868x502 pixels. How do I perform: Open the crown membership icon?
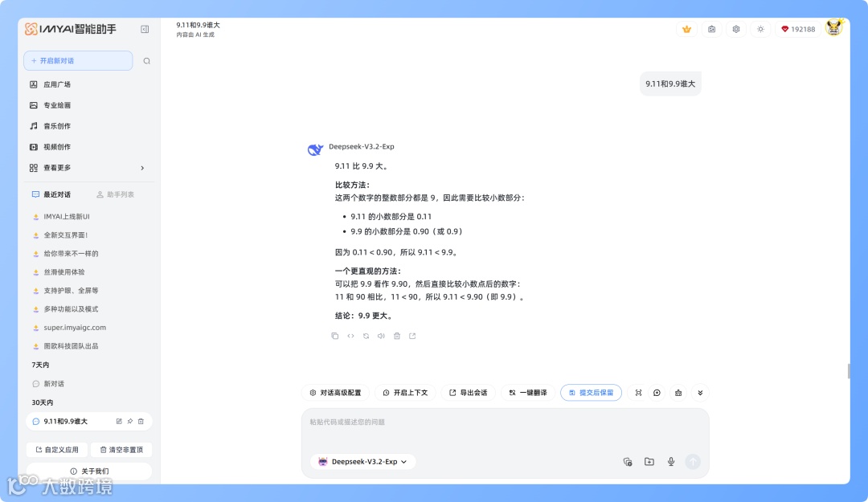pos(686,30)
